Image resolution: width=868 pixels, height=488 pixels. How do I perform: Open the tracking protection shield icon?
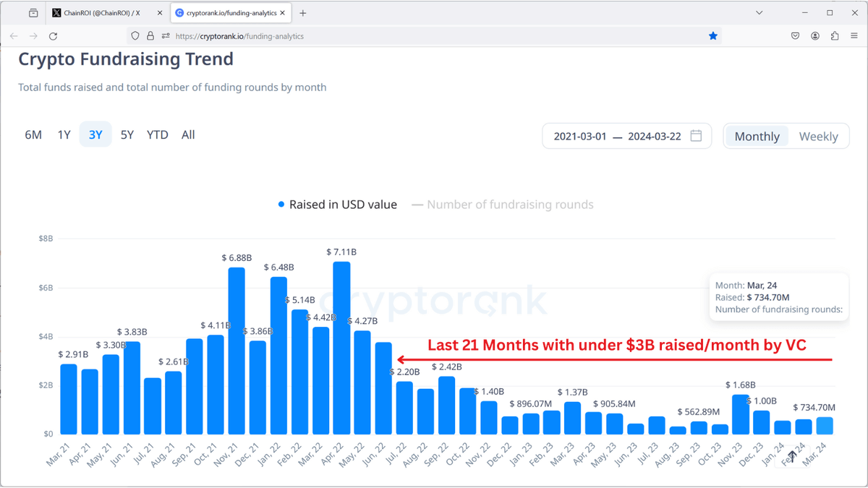pos(135,35)
